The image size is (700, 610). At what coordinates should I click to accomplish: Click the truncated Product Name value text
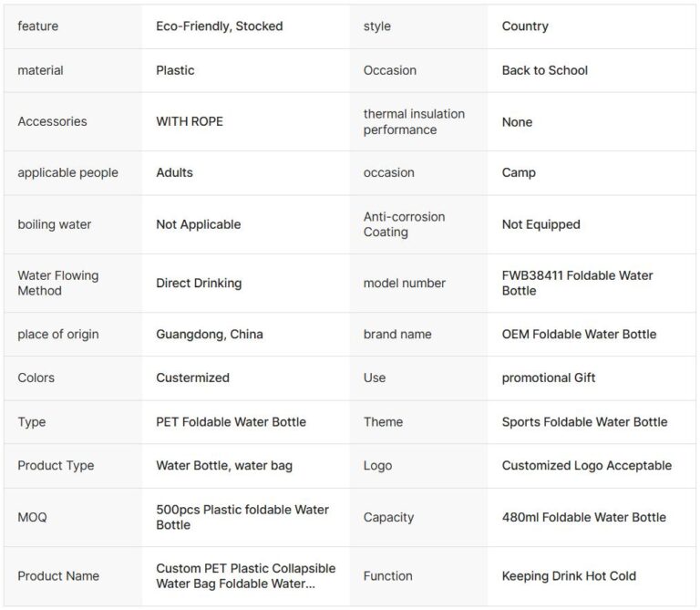tap(245, 575)
